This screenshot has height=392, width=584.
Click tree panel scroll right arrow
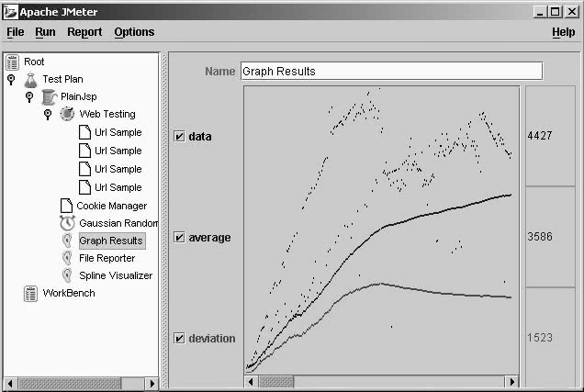152,384
